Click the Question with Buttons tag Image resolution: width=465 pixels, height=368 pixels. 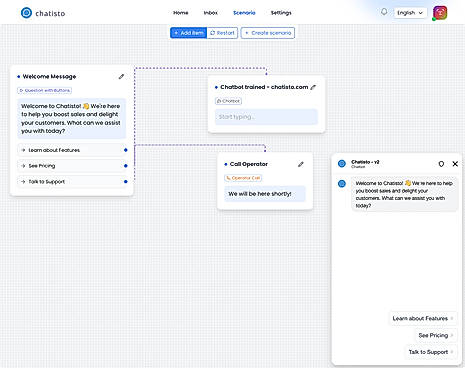tap(44, 90)
